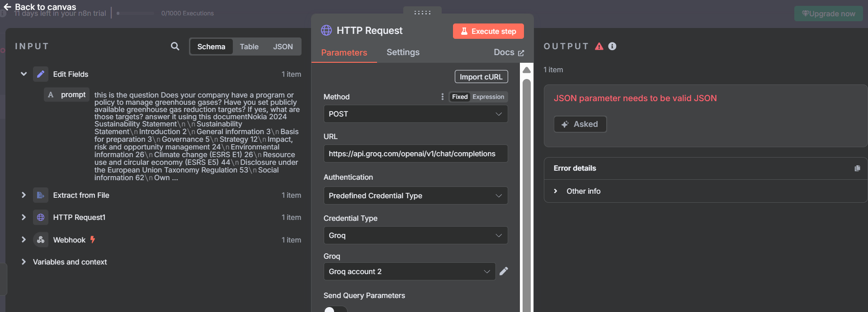The height and width of the screenshot is (312, 868).
Task: Click the output info circle icon
Action: [612, 46]
